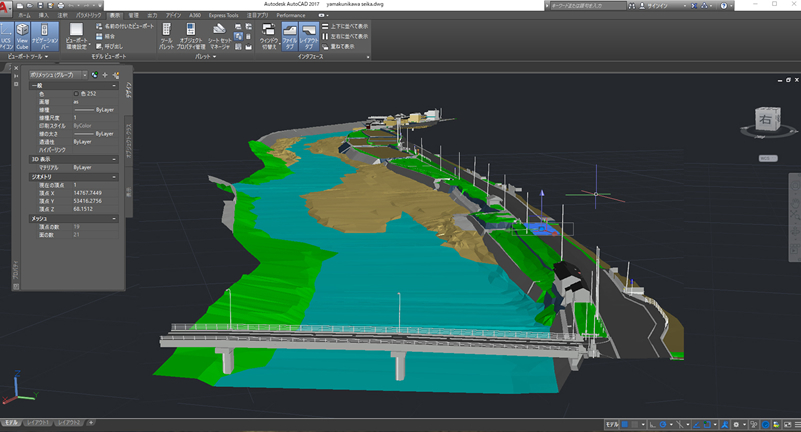The image size is (801, 432).
Task: Open the シート セット マネージャ
Action: (221, 36)
